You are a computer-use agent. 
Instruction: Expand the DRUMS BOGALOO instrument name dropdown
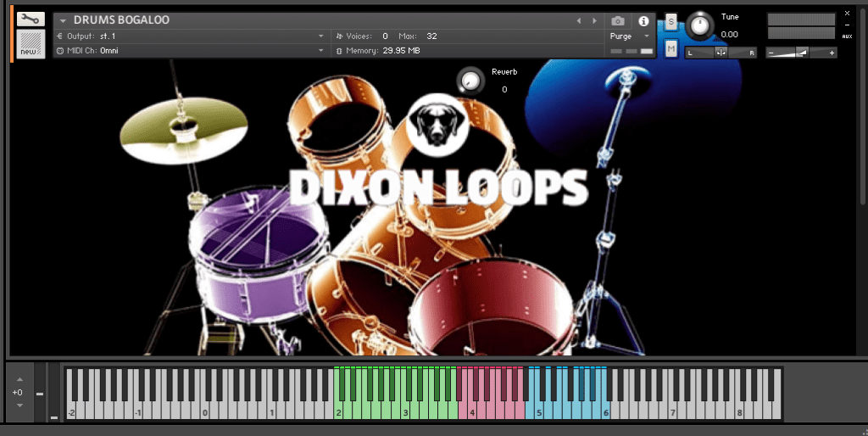coord(63,20)
